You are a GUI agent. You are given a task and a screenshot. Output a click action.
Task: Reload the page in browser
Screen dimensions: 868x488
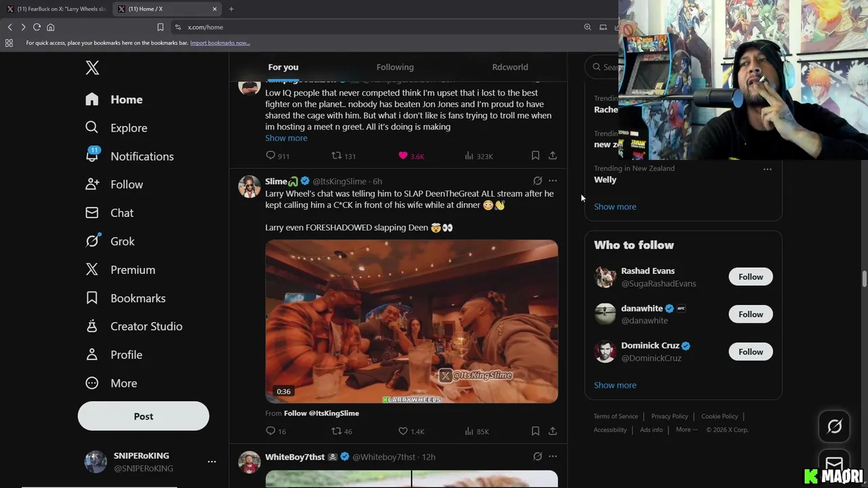click(37, 27)
